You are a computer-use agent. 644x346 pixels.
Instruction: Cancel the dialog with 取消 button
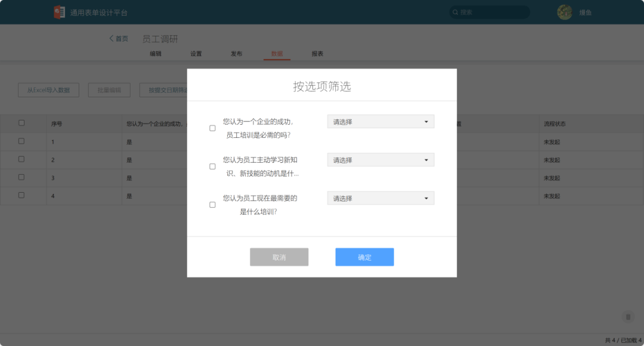tap(279, 257)
